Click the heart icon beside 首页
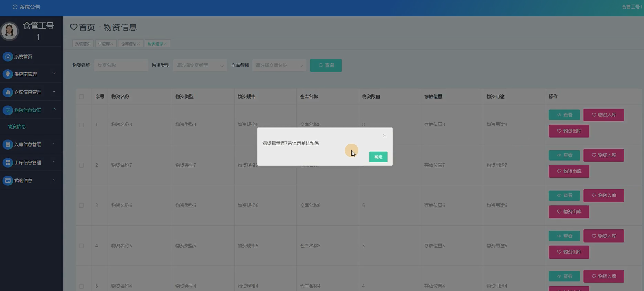Viewport: 644px width, 291px height. tap(73, 27)
